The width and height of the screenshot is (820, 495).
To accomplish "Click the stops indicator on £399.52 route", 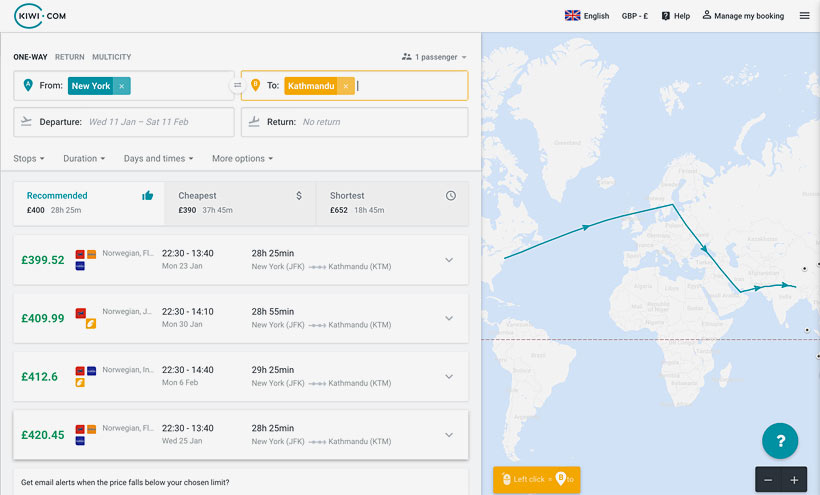I will (317, 267).
